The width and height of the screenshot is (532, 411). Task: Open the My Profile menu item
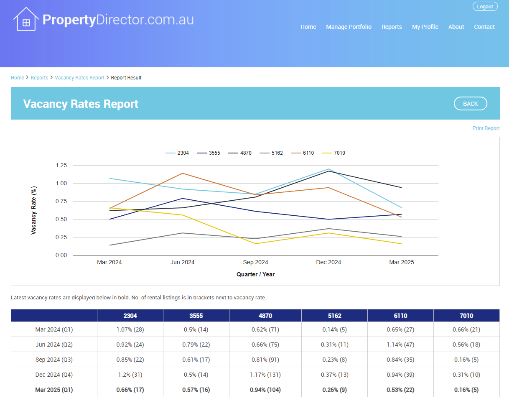click(x=425, y=27)
